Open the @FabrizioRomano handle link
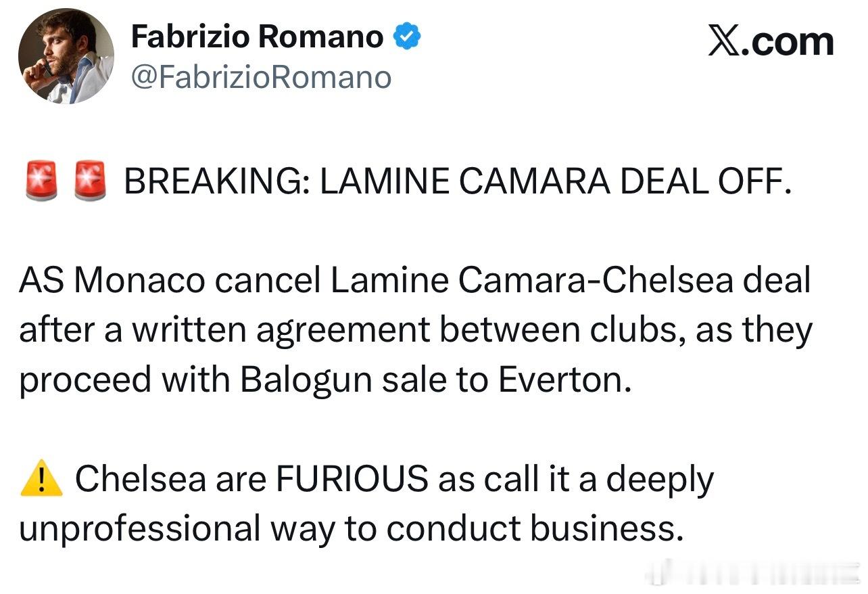The width and height of the screenshot is (868, 594). (x=261, y=78)
